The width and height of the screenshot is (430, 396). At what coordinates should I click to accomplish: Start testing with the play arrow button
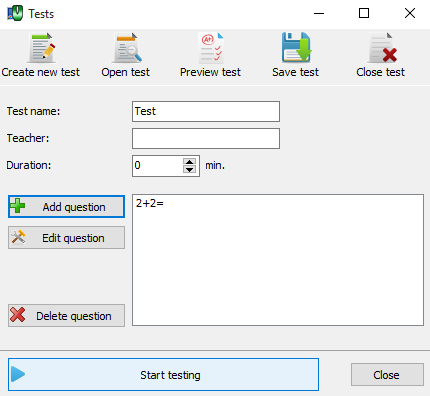click(163, 374)
